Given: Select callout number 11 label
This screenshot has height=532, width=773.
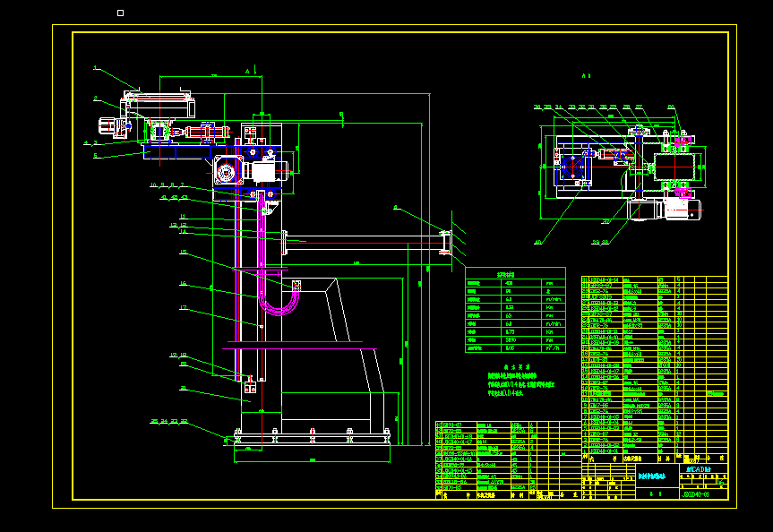Looking at the screenshot, I should pyautogui.click(x=183, y=217).
